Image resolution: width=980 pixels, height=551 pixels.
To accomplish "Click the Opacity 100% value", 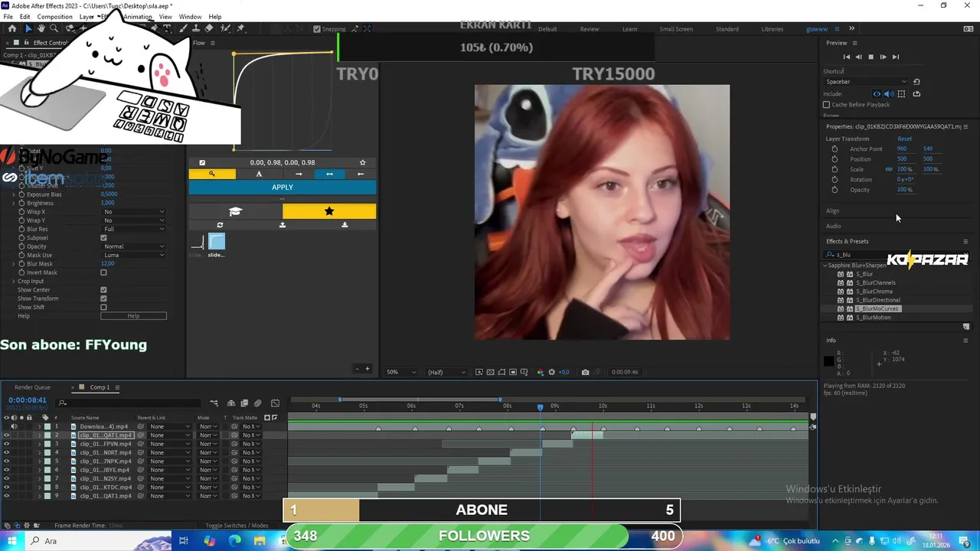I will pos(905,190).
